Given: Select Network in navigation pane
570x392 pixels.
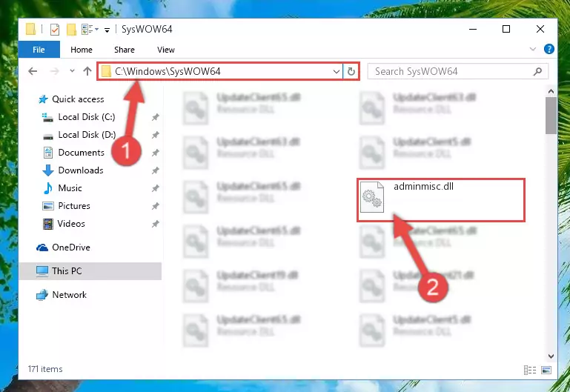Looking at the screenshot, I should click(69, 295).
